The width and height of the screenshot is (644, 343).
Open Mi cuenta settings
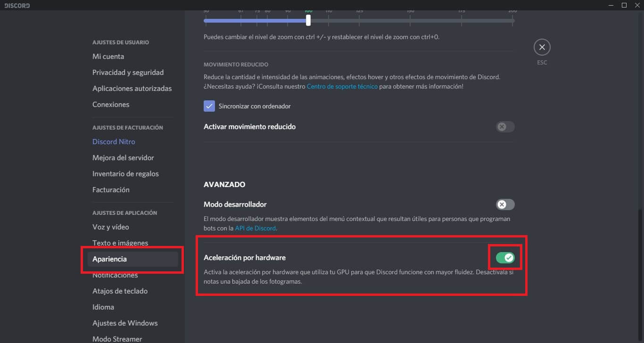[x=108, y=57]
